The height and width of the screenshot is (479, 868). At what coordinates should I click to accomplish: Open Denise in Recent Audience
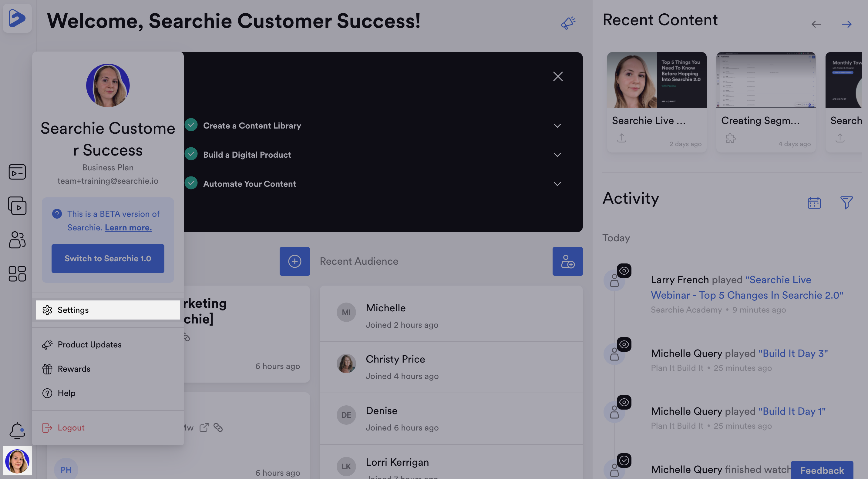451,418
